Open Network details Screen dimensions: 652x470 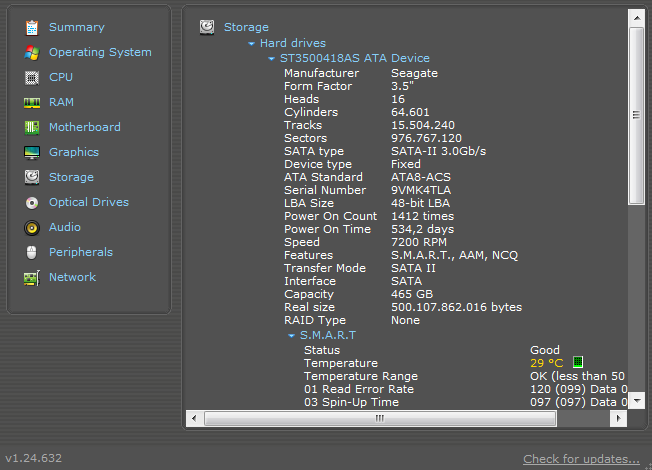tap(72, 277)
